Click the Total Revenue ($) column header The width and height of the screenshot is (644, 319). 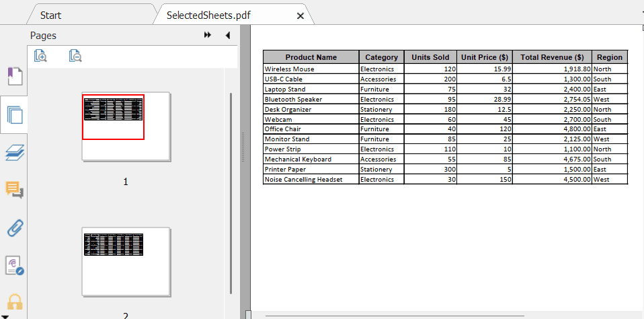coord(552,57)
